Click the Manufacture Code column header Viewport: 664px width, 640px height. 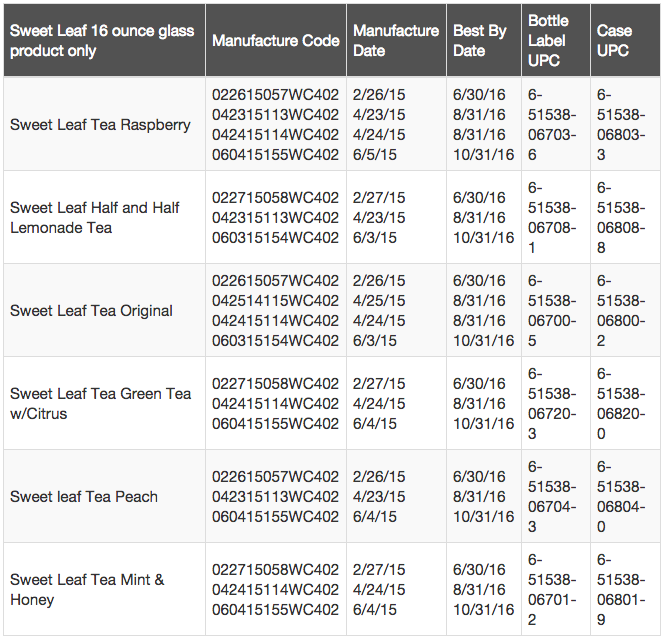[276, 41]
